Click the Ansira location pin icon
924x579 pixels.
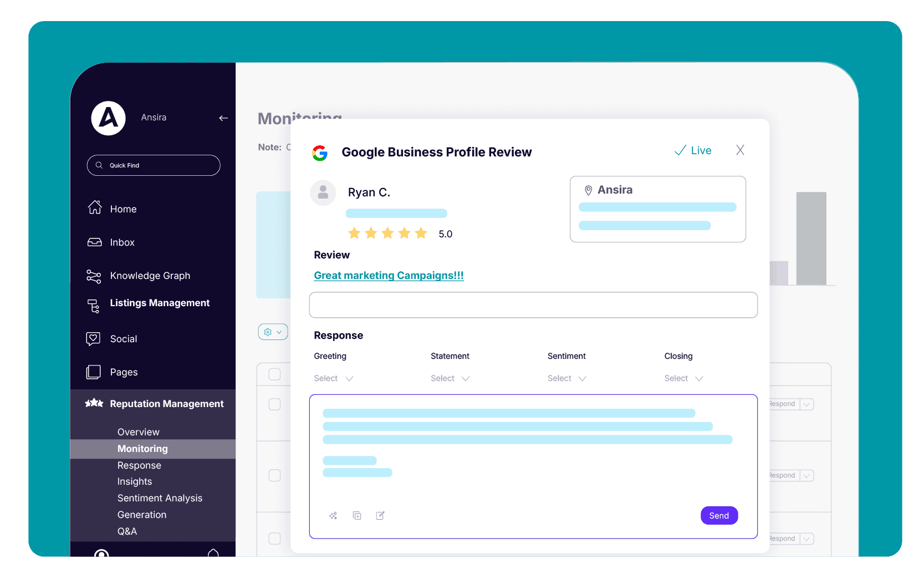pos(588,190)
